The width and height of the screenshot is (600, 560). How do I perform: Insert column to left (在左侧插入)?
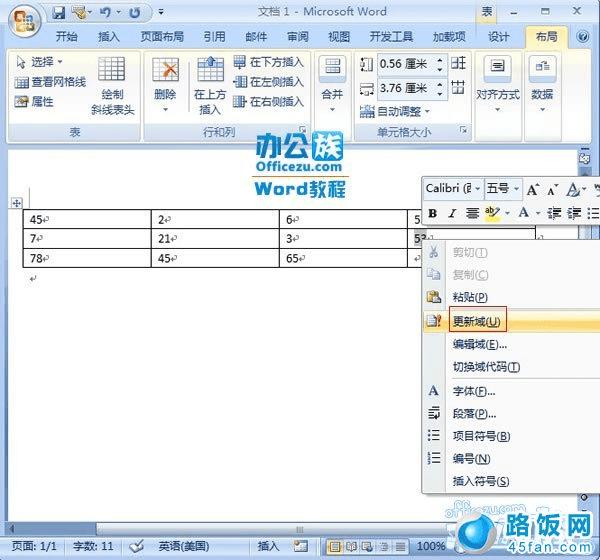pos(269,82)
